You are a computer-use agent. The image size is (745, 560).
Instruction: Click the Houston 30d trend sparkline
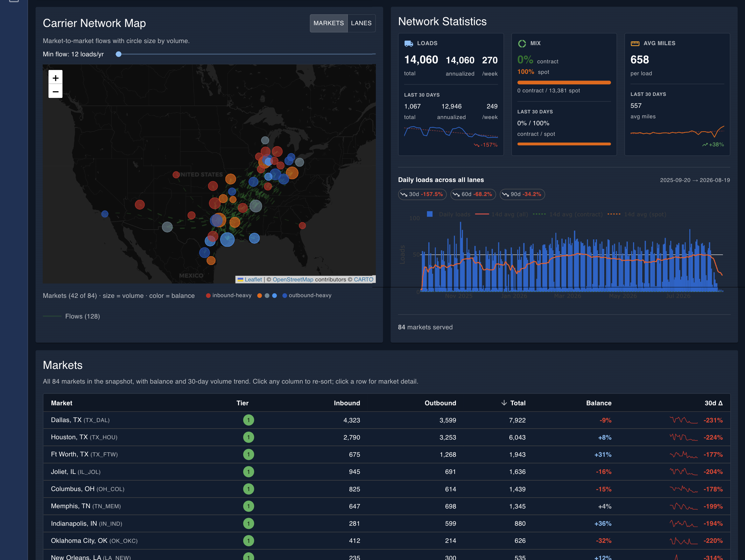(x=684, y=437)
